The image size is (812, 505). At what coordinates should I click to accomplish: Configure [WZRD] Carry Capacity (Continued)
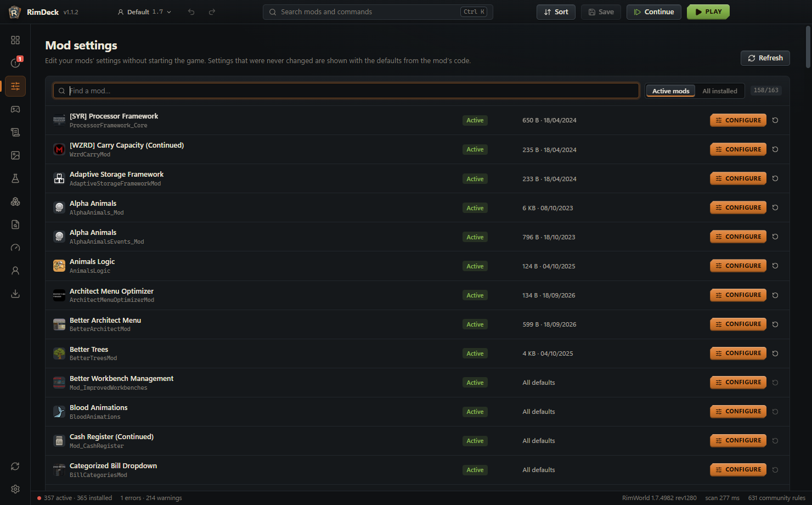click(x=738, y=149)
